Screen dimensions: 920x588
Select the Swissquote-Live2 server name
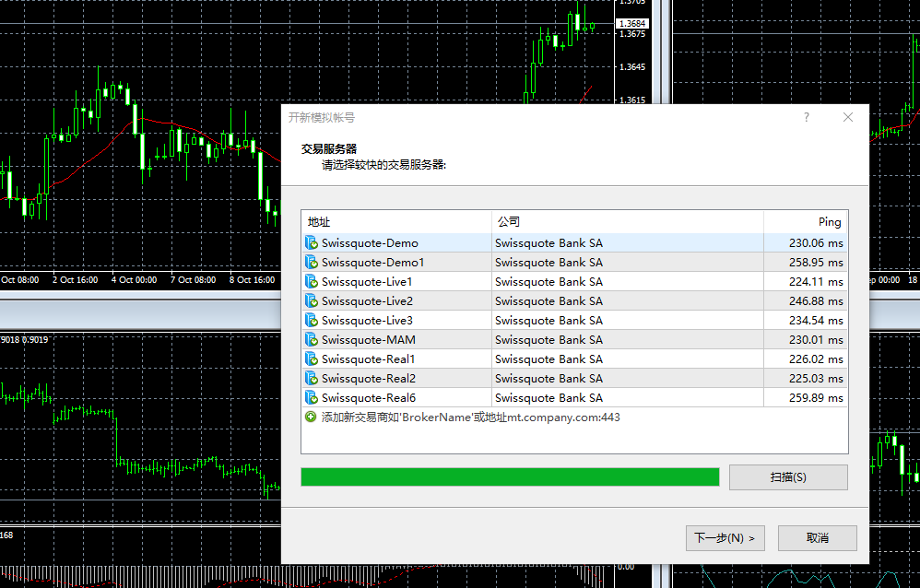point(367,301)
